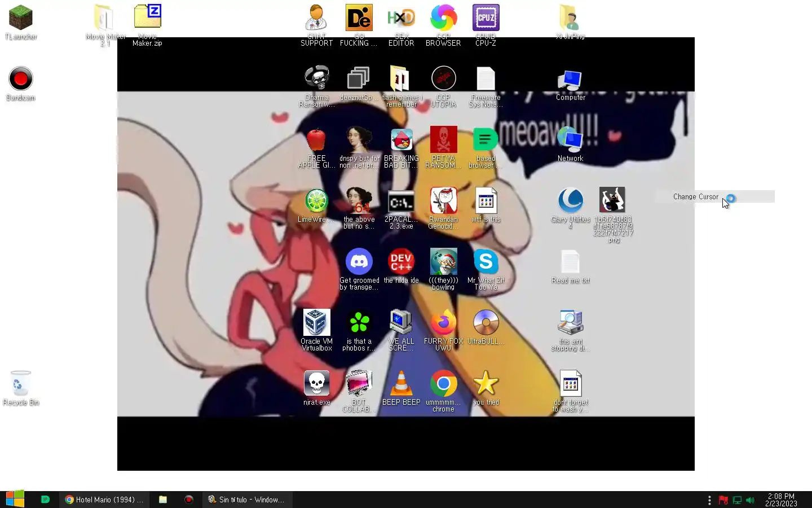Image resolution: width=812 pixels, height=508 pixels.
Task: Launch Oracle VM Virtualbox
Action: point(316,323)
